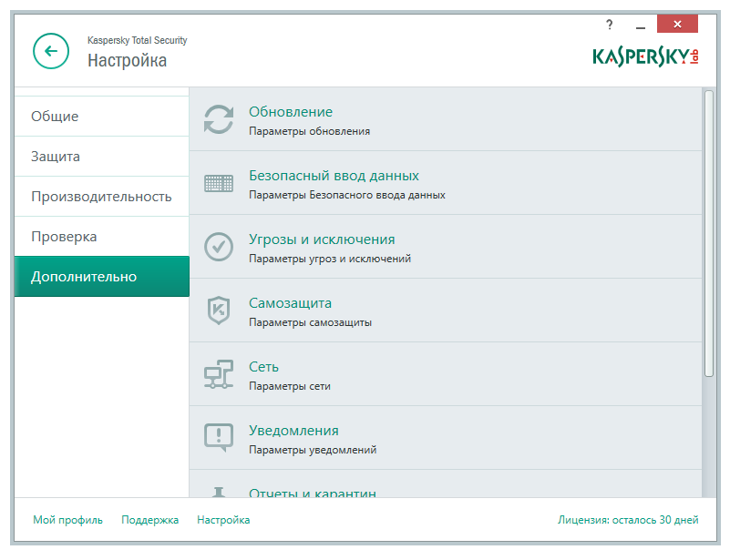Open help via the question mark icon
The image size is (730, 560).
(610, 25)
